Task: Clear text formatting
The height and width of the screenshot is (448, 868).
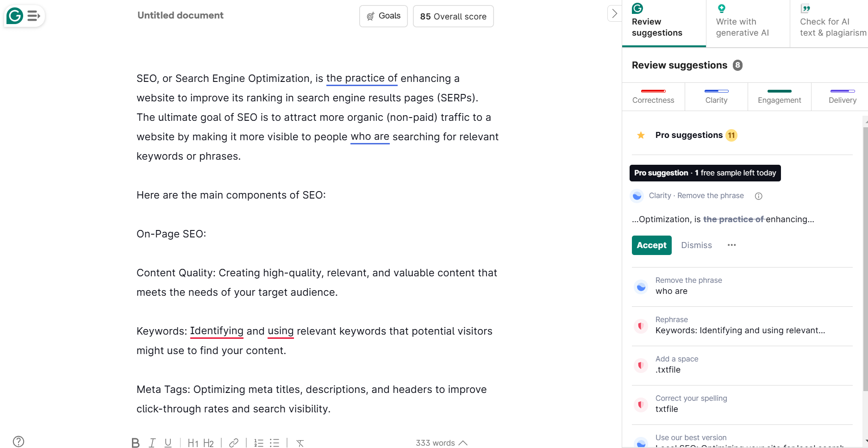Action: pyautogui.click(x=300, y=443)
